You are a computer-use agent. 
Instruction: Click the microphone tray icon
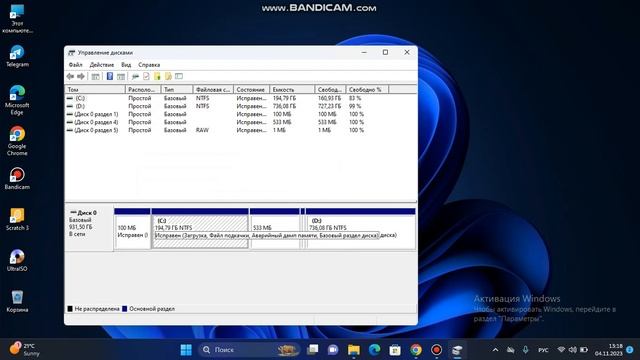(x=526, y=350)
